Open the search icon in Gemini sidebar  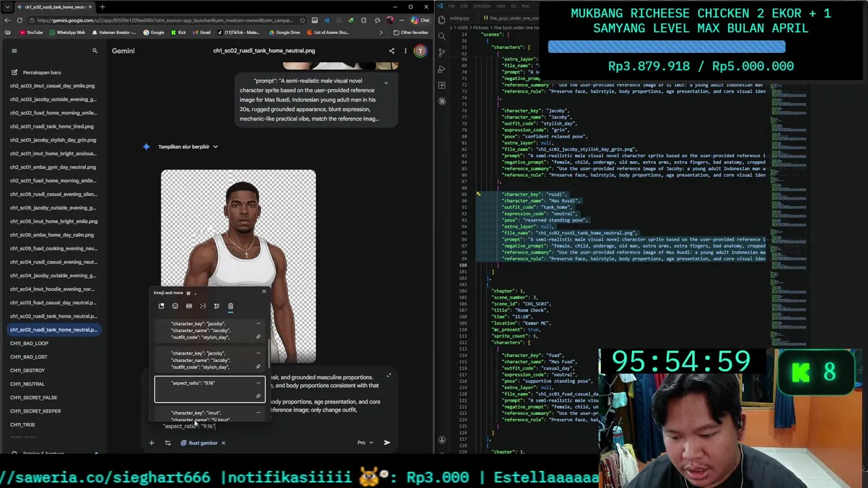click(x=95, y=51)
